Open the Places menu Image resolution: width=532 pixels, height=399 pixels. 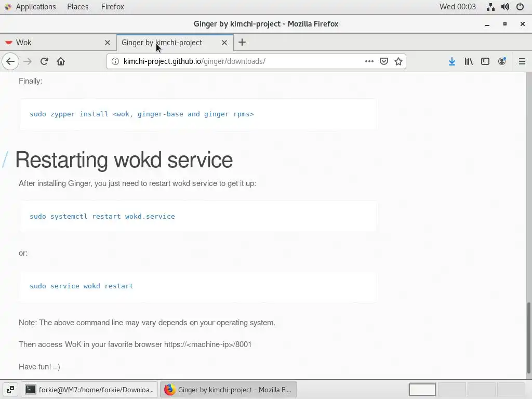tap(78, 7)
